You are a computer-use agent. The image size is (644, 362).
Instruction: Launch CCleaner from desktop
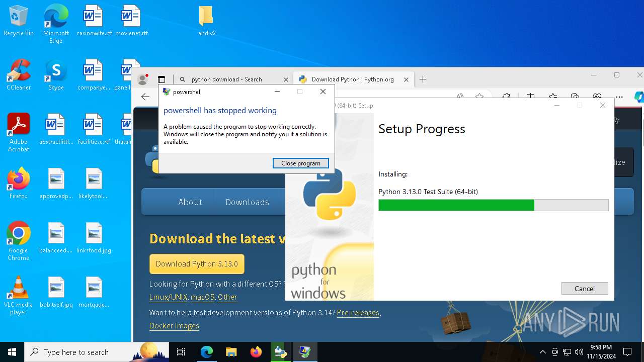coord(19,75)
